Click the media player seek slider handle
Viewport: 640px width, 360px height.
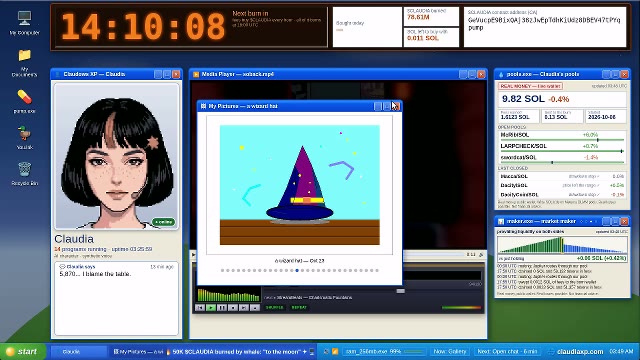click(401, 291)
